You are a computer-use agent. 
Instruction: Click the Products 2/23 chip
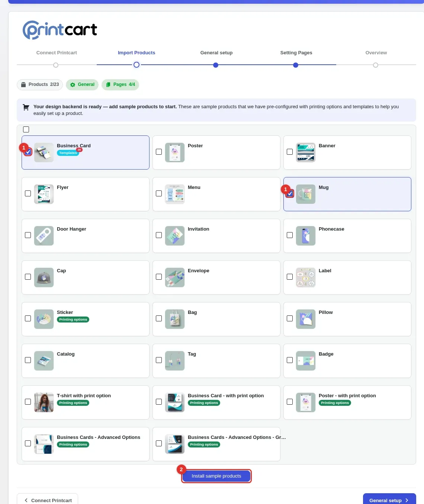(40, 85)
